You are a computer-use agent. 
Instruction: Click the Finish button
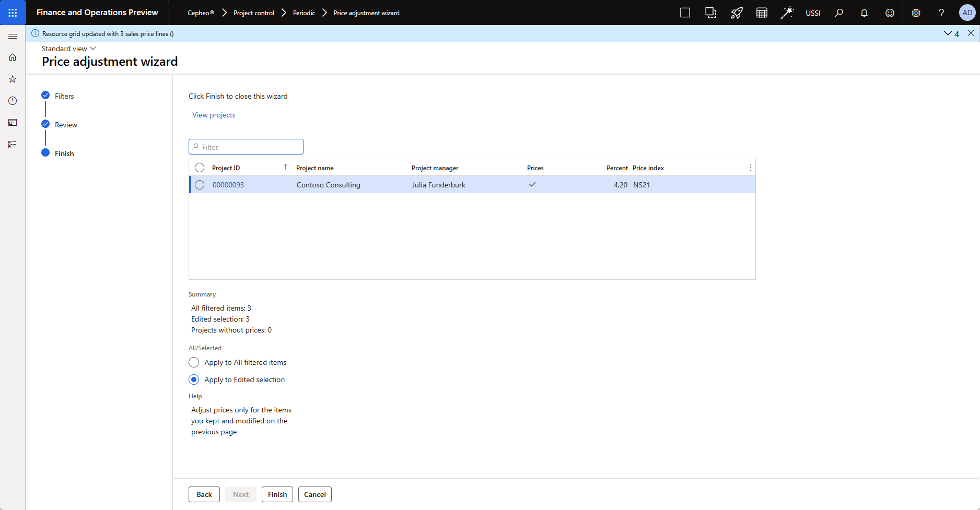(277, 494)
